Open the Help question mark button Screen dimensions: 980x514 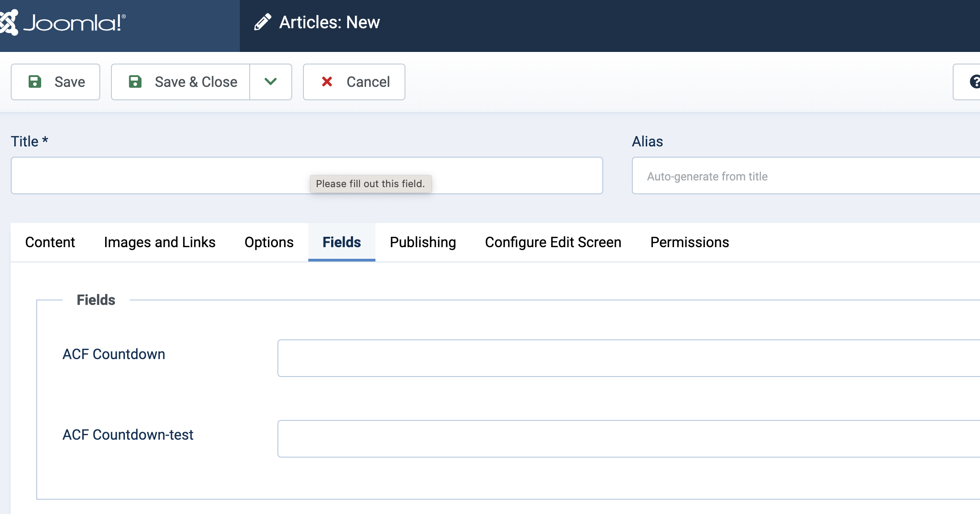coord(974,81)
